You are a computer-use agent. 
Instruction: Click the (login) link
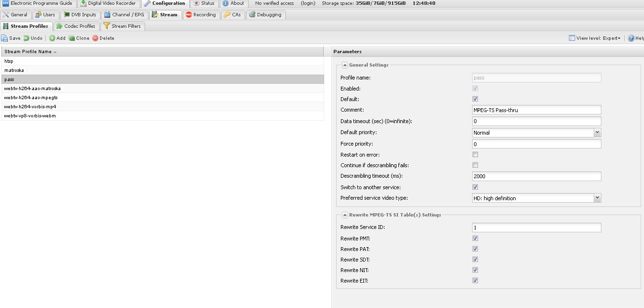[308, 3]
